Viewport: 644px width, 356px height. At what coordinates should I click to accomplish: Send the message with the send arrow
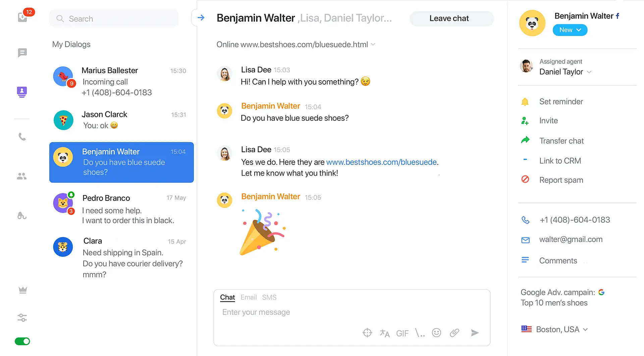[475, 332]
